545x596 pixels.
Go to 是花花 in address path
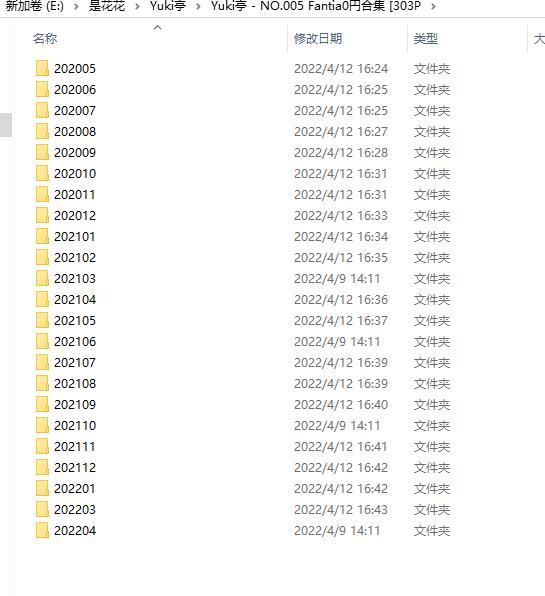pyautogui.click(x=107, y=6)
